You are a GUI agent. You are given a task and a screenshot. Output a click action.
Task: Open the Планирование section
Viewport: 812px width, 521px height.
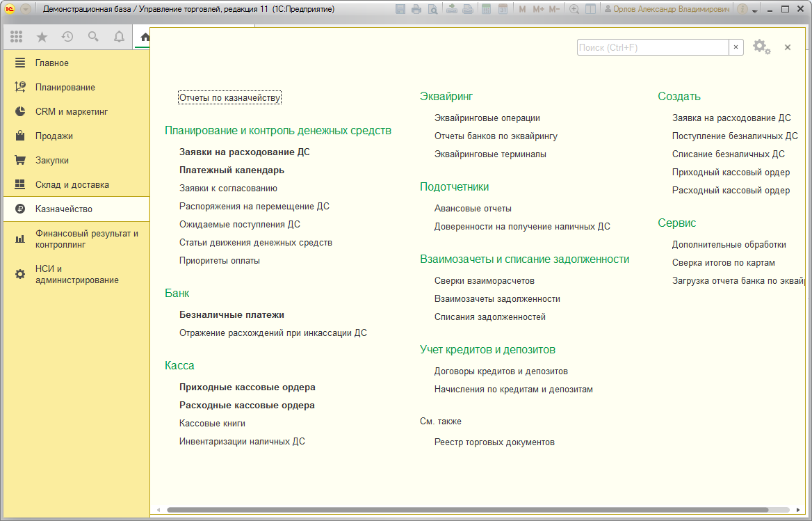point(76,87)
